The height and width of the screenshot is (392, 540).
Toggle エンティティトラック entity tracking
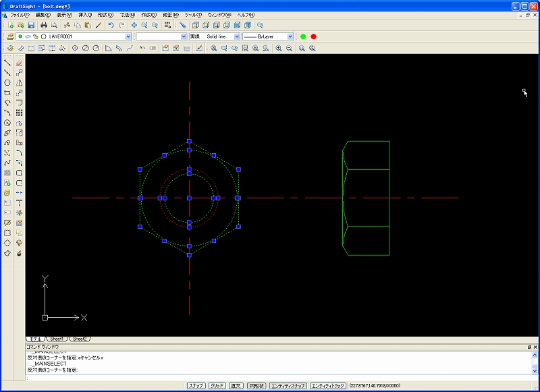(328, 386)
